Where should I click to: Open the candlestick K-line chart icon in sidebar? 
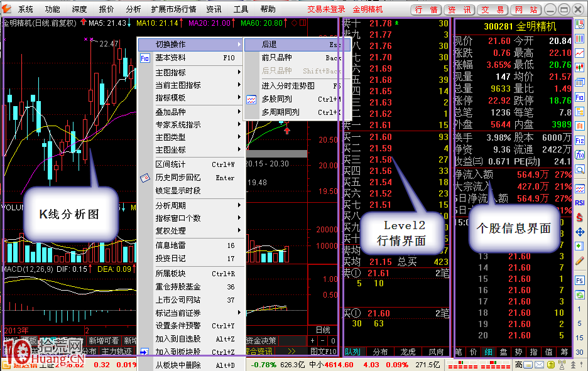coord(580,67)
